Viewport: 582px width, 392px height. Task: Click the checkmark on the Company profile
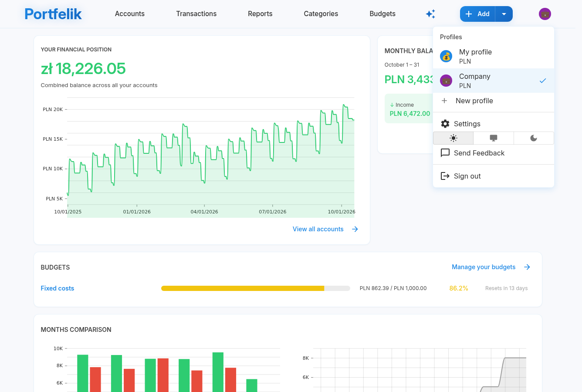pyautogui.click(x=543, y=81)
